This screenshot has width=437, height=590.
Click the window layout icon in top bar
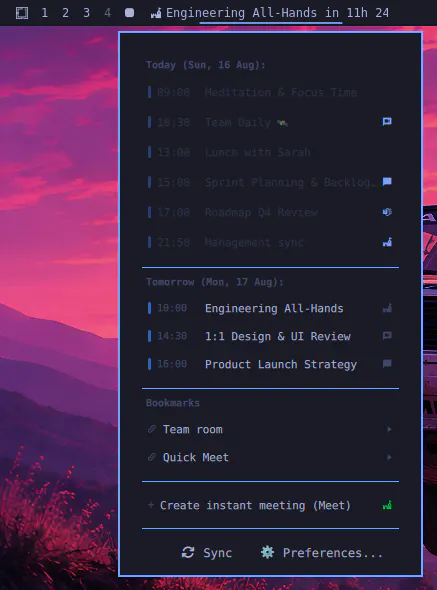point(22,13)
